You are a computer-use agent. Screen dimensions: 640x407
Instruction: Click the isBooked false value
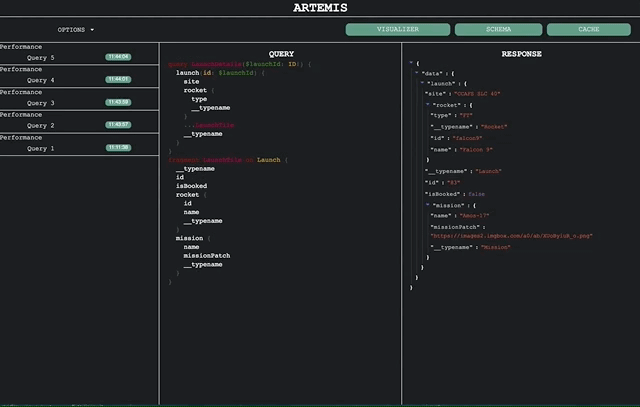[476, 194]
